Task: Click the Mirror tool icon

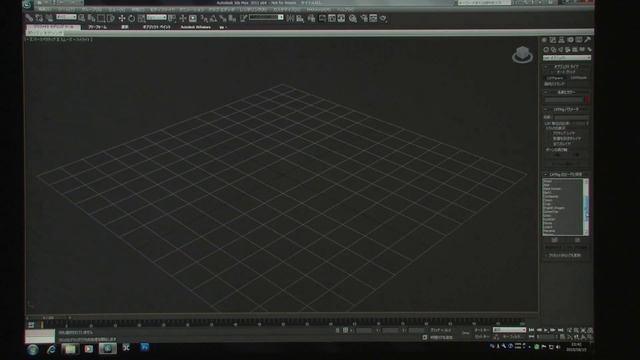Action: tap(290, 18)
